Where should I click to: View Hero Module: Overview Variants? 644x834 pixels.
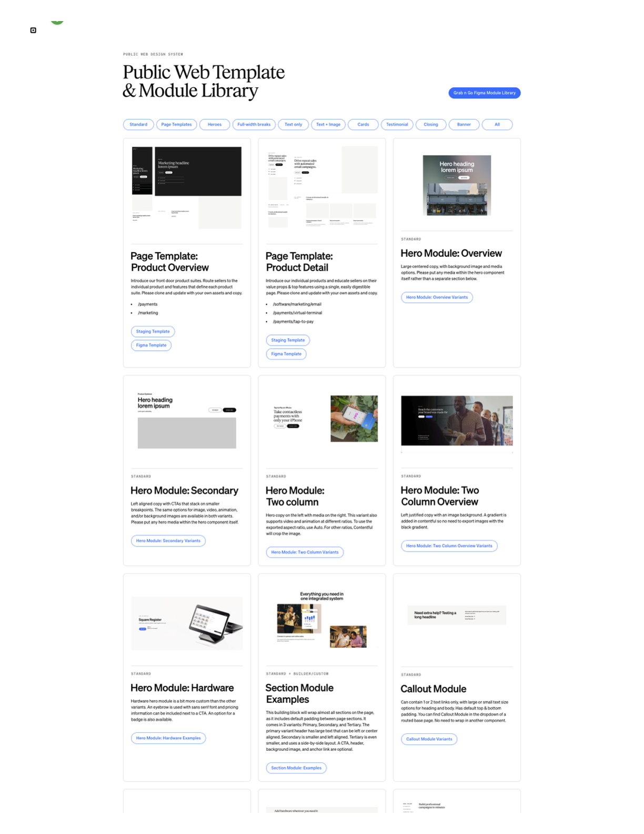[437, 297]
